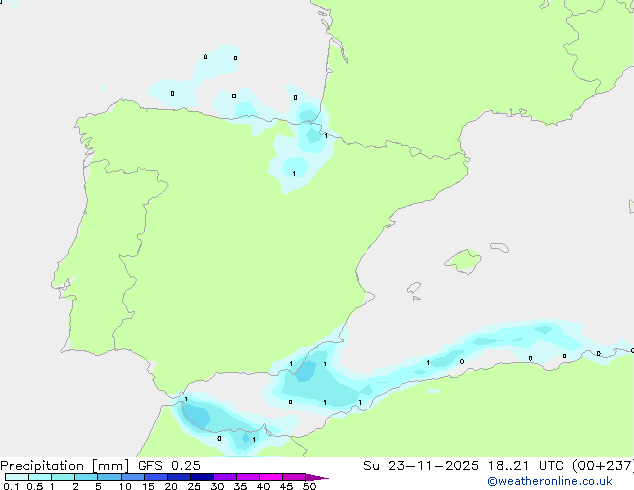
Task: Pick the 35–40 mm violet legend swatch
Action: pyautogui.click(x=248, y=477)
